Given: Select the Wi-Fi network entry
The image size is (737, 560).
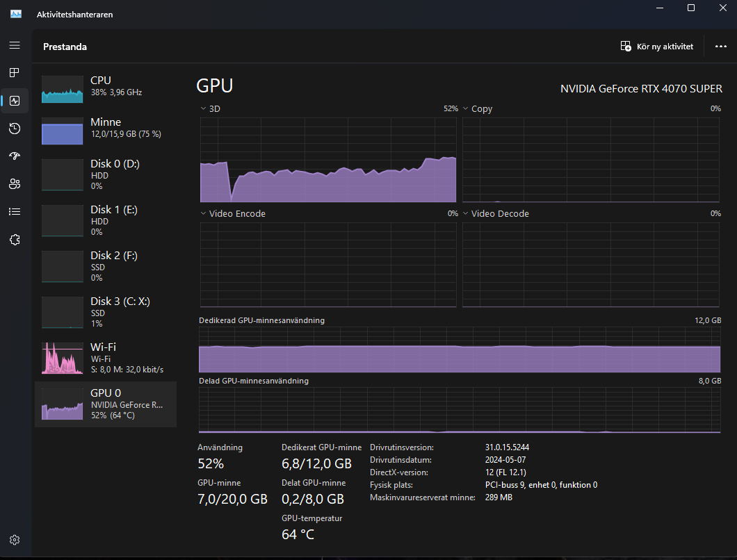Looking at the screenshot, I should 106,358.
